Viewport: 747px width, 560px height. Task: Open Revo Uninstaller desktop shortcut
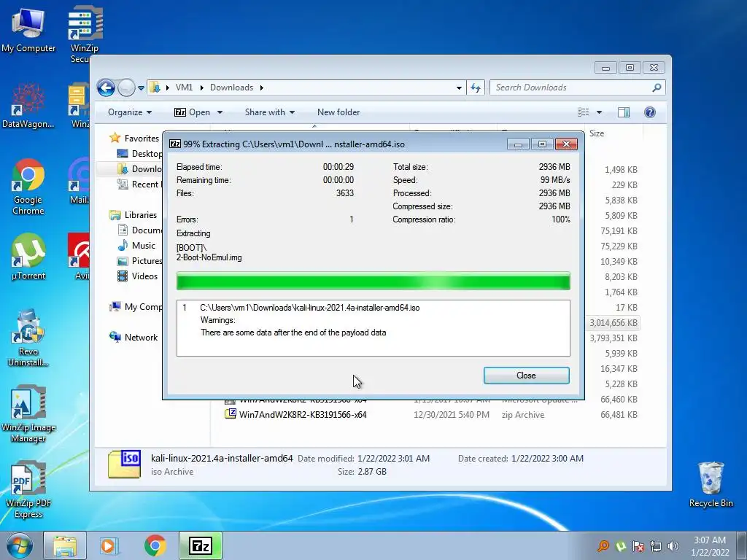28,338
